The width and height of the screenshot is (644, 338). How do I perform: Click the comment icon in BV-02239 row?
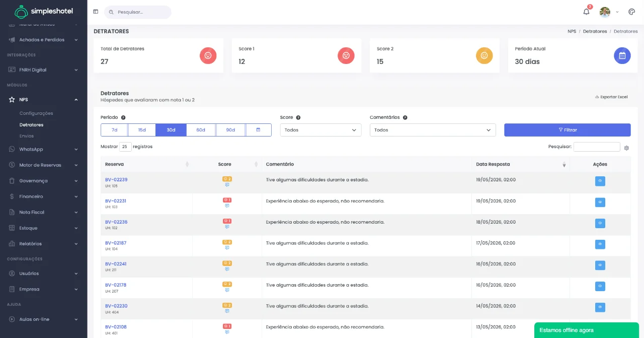point(227,185)
